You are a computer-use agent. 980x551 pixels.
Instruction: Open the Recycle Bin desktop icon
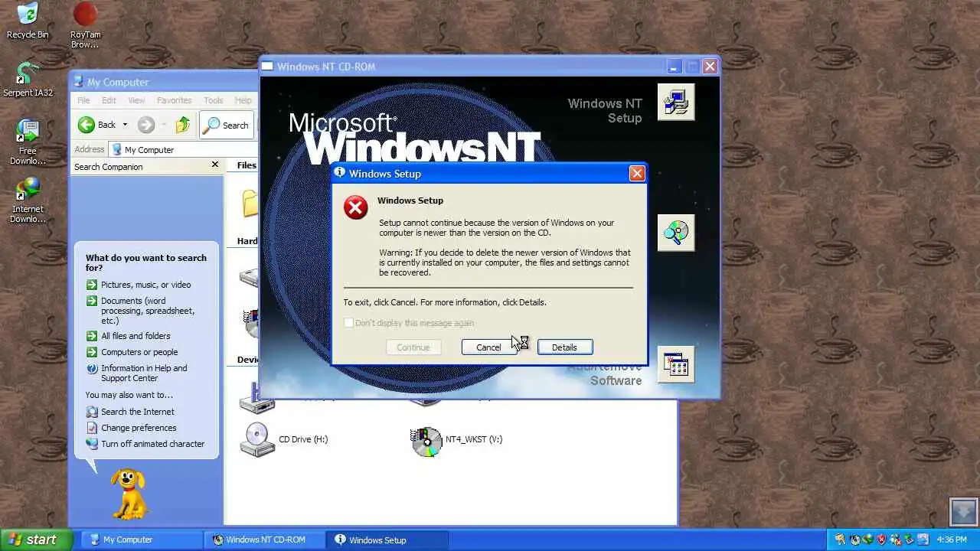28,21
